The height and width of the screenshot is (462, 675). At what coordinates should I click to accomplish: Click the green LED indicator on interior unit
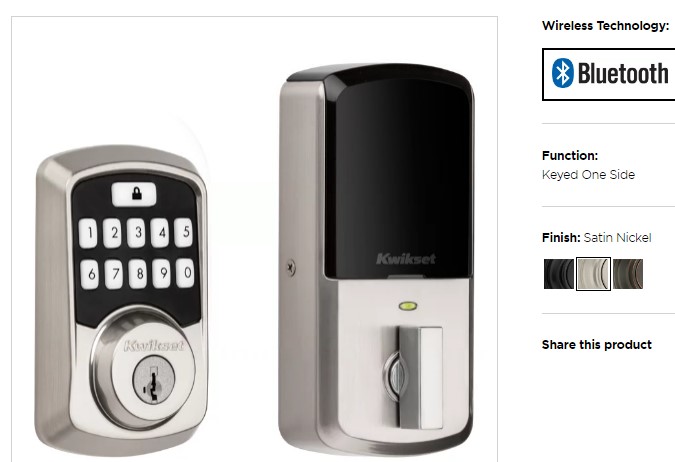tap(408, 306)
